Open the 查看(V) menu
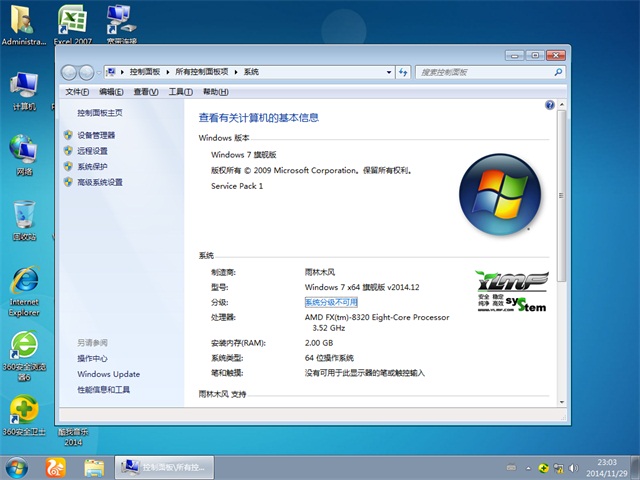Viewport: 640px width, 480px height. tap(146, 92)
